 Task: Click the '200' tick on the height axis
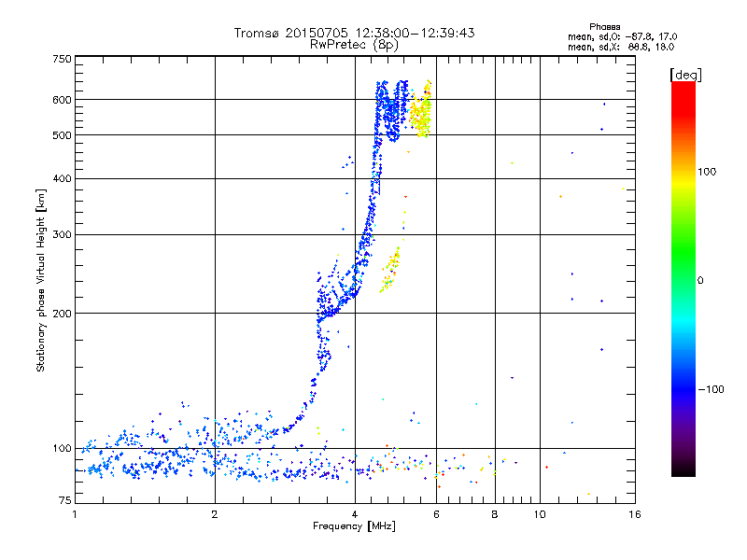tap(62, 314)
